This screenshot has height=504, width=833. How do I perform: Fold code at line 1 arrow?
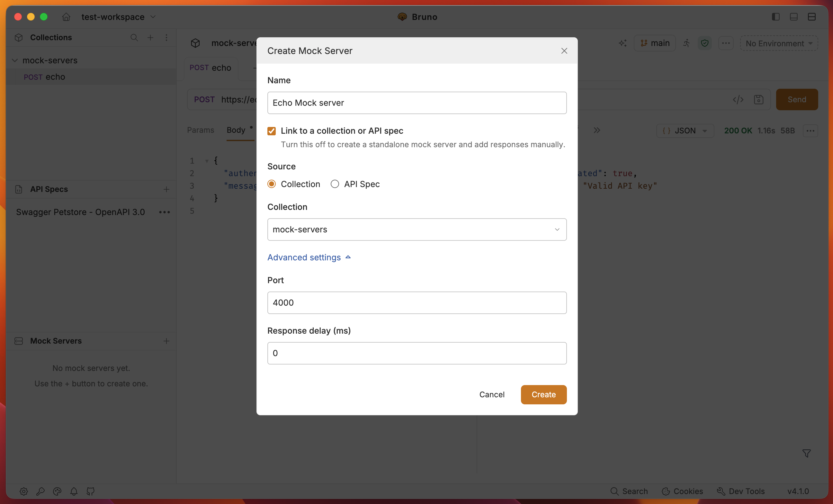pyautogui.click(x=207, y=161)
